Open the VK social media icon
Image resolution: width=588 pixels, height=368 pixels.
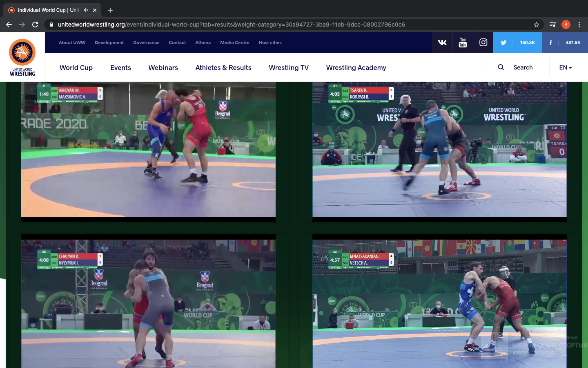[442, 43]
